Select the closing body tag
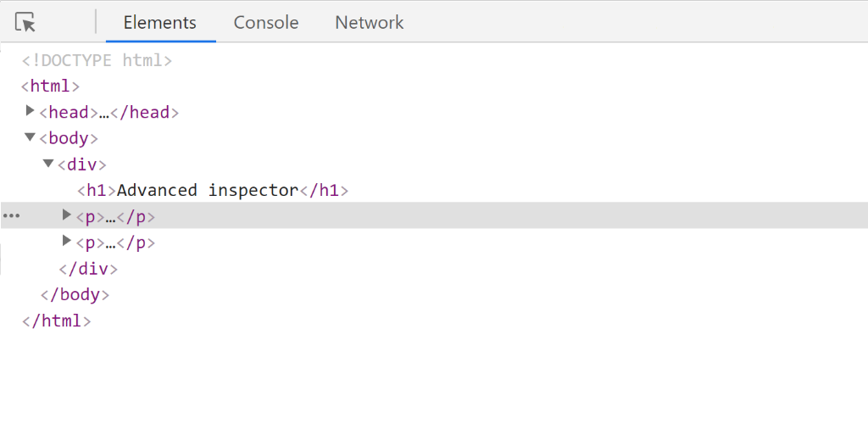This screenshot has height=424, width=868. click(75, 294)
